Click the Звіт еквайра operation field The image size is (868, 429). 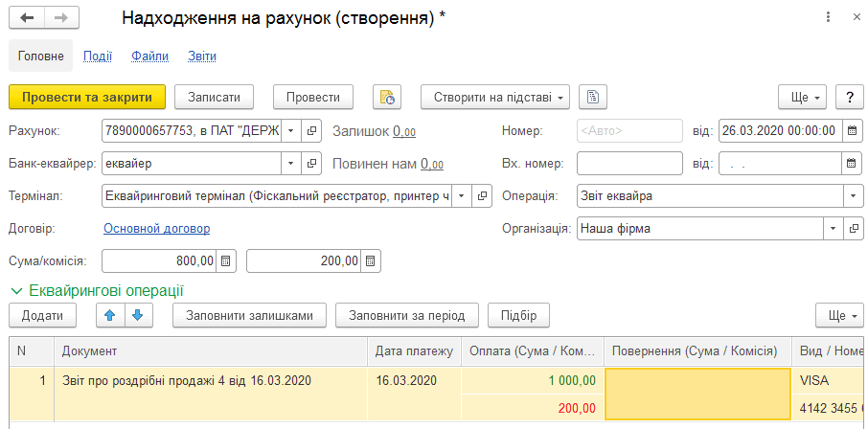pyautogui.click(x=710, y=196)
